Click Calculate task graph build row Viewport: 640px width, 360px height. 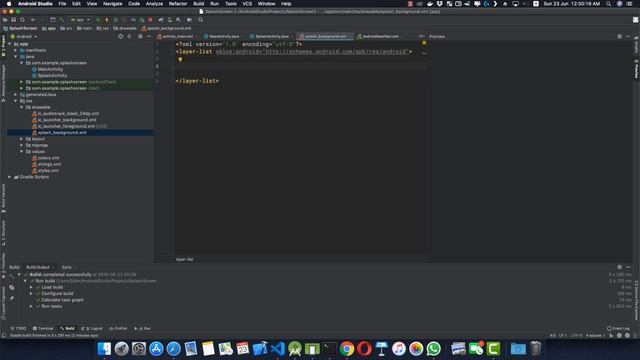pyautogui.click(x=62, y=300)
